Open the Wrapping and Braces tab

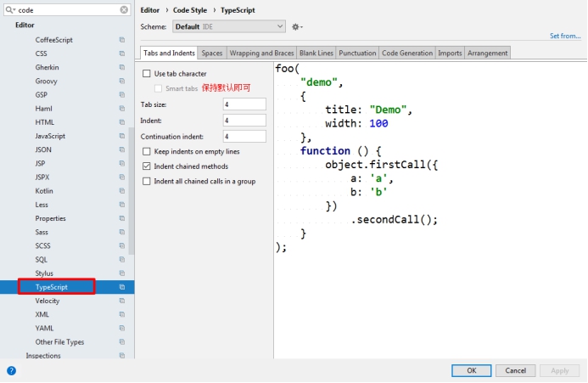261,53
